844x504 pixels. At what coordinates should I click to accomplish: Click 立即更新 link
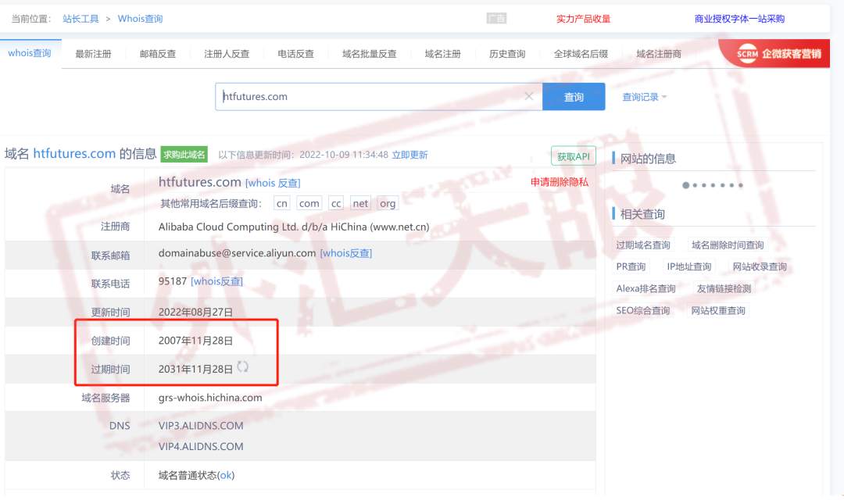click(409, 155)
